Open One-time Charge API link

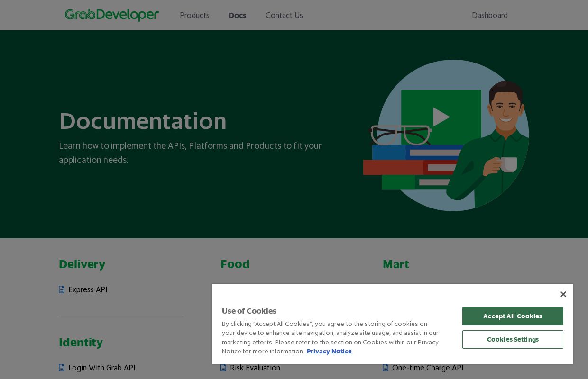(428, 368)
